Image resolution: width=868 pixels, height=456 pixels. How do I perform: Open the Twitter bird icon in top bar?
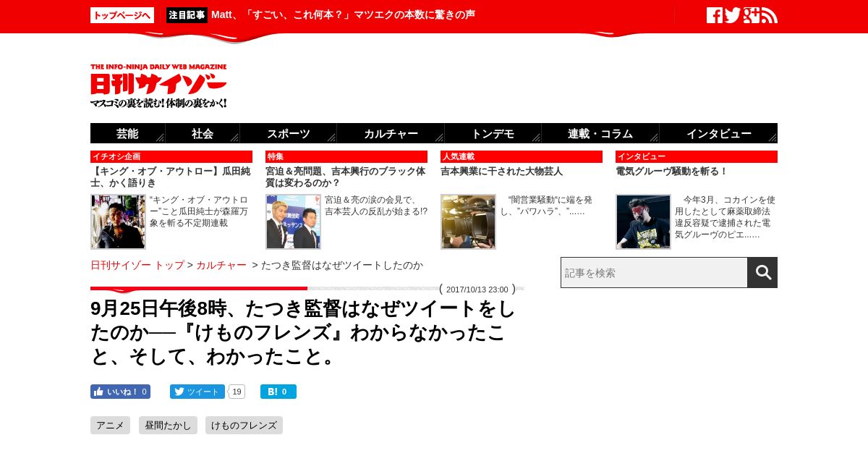tap(733, 15)
